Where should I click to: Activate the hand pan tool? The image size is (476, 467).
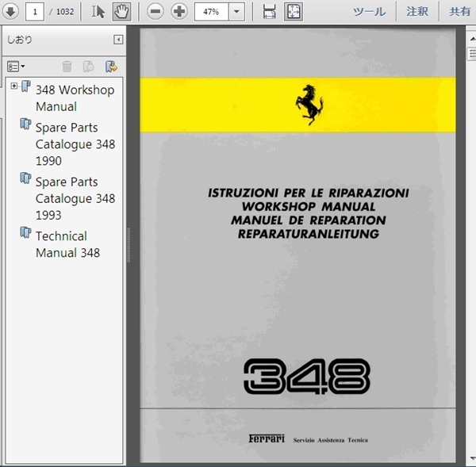pos(121,12)
